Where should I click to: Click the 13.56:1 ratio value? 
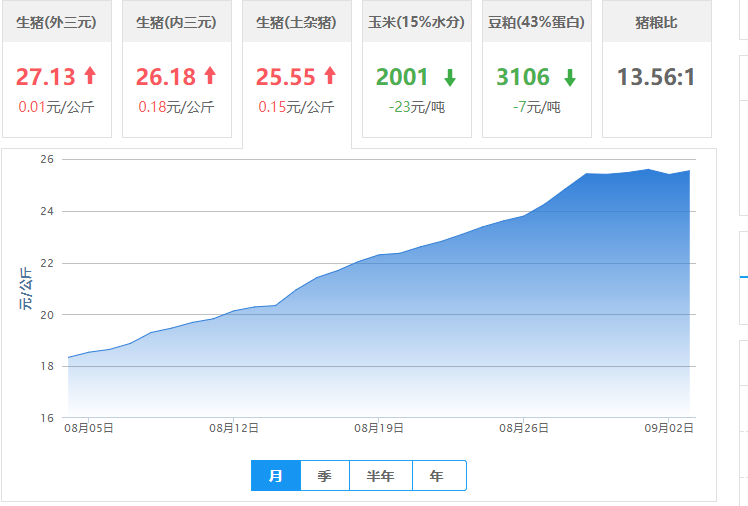(x=656, y=77)
